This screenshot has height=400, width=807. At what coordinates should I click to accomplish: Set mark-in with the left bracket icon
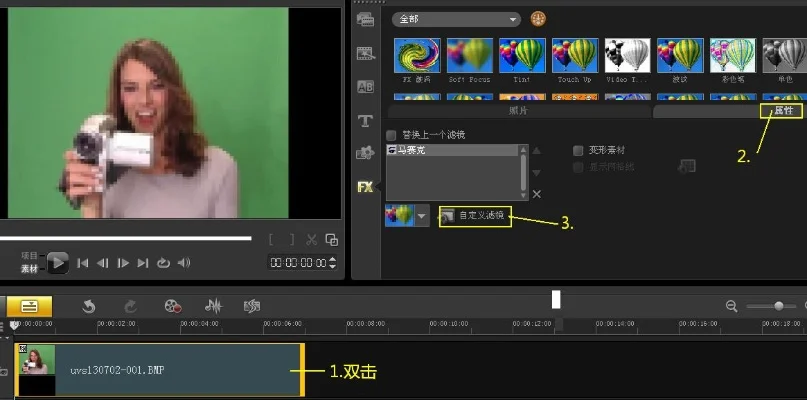coord(272,239)
